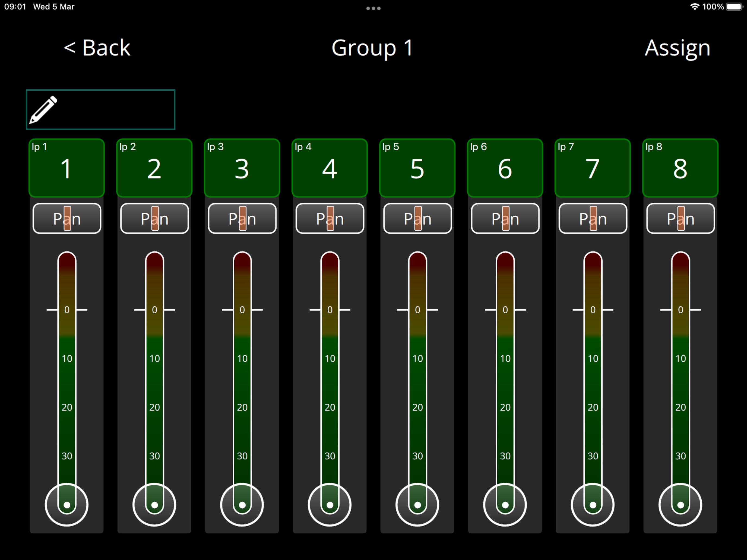Tap channel 8 fader knob

point(680,505)
